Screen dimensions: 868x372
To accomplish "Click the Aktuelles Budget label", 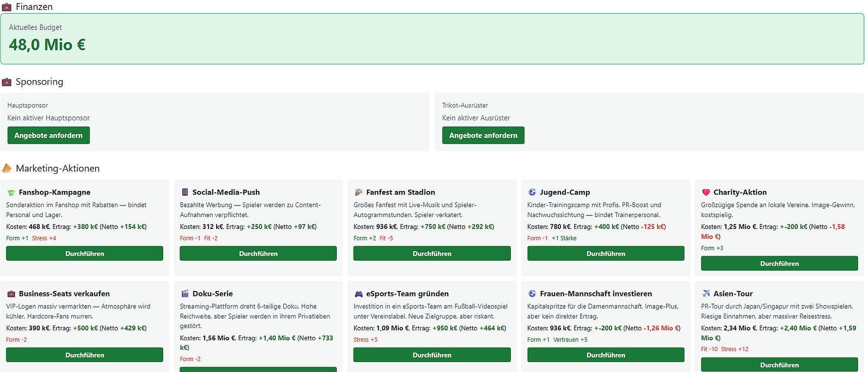I will [35, 27].
